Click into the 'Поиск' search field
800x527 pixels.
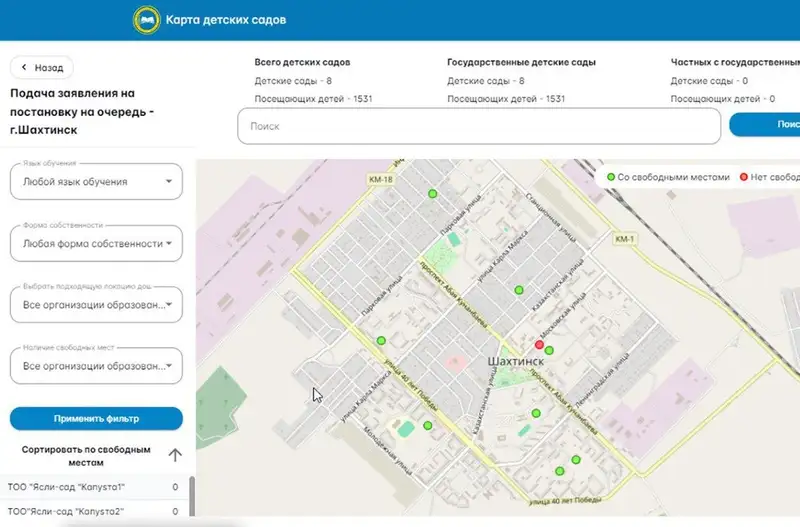(x=478, y=127)
